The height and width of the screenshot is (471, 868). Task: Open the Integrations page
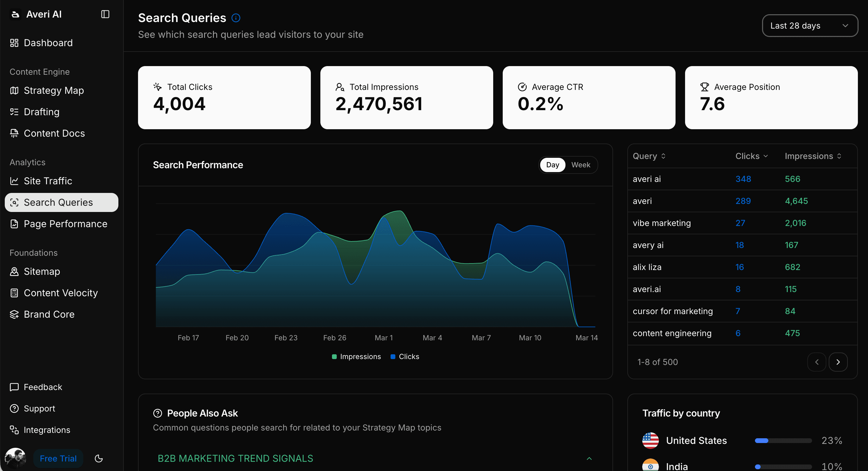click(x=47, y=430)
